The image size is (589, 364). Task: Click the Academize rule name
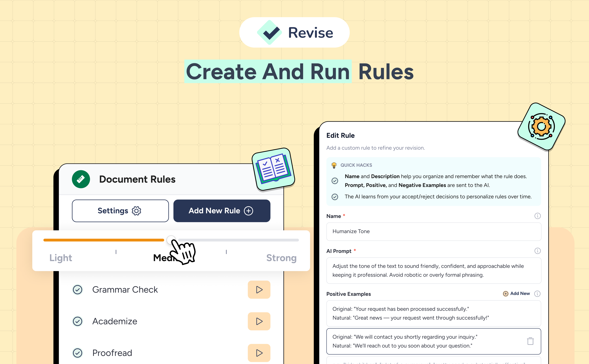point(115,321)
